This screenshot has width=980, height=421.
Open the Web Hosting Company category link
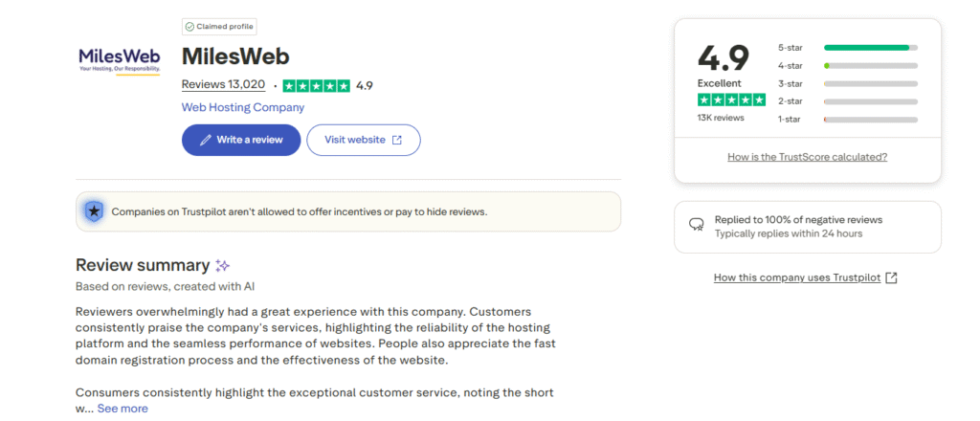coord(243,107)
